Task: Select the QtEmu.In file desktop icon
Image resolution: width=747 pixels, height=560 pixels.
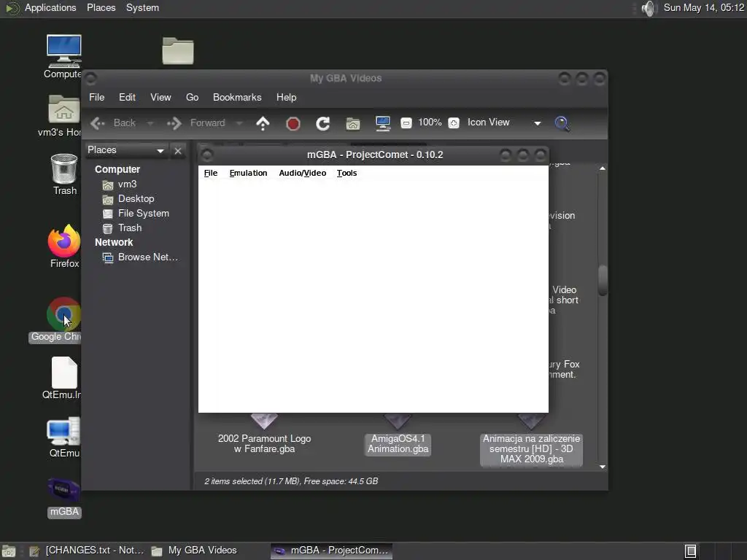Action: click(63, 378)
